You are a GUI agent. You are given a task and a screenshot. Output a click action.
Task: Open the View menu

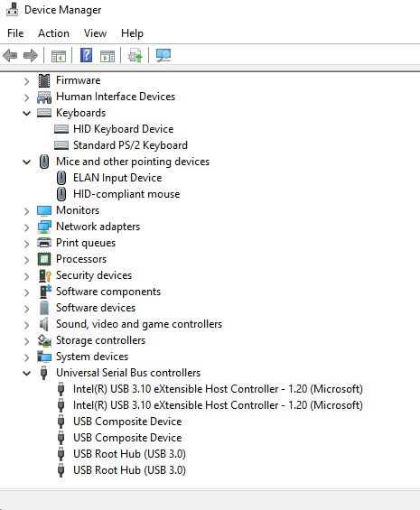click(95, 33)
